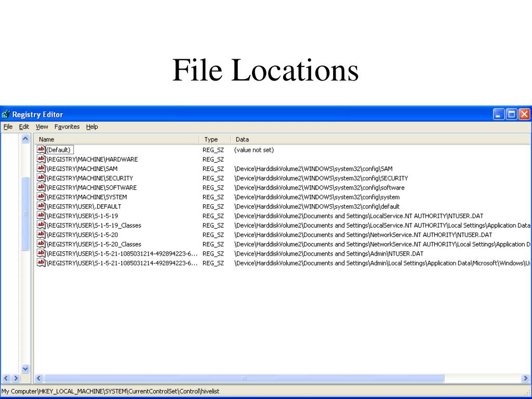532x399 pixels.
Task: Close the Registry Editor window
Action: [524, 114]
